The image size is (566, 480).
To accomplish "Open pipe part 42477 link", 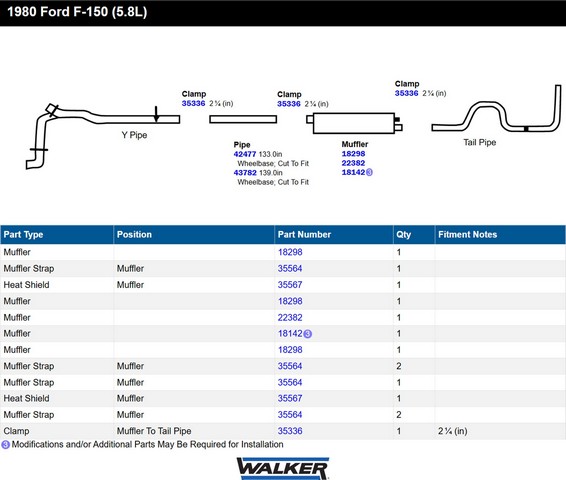I will [245, 154].
